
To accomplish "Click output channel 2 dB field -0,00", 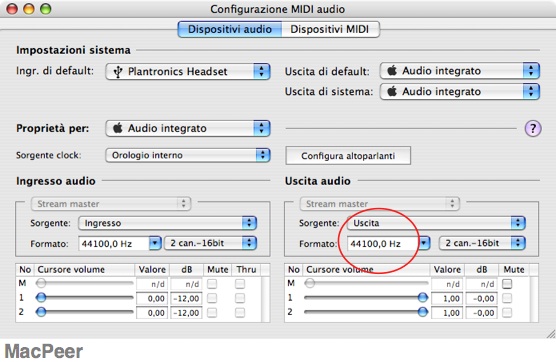I will [x=481, y=313].
